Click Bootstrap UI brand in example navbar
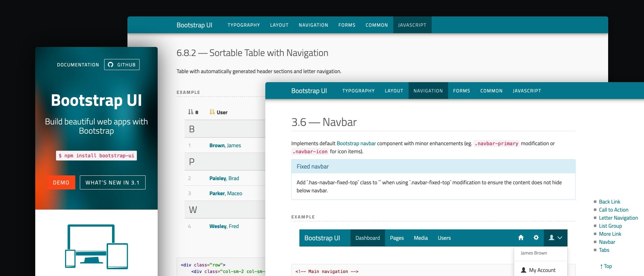The width and height of the screenshot is (644, 276). pos(322,238)
